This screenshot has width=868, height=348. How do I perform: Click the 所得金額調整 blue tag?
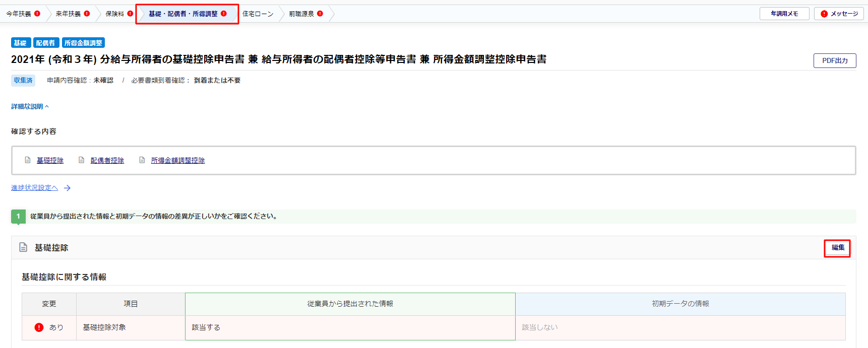(x=83, y=43)
